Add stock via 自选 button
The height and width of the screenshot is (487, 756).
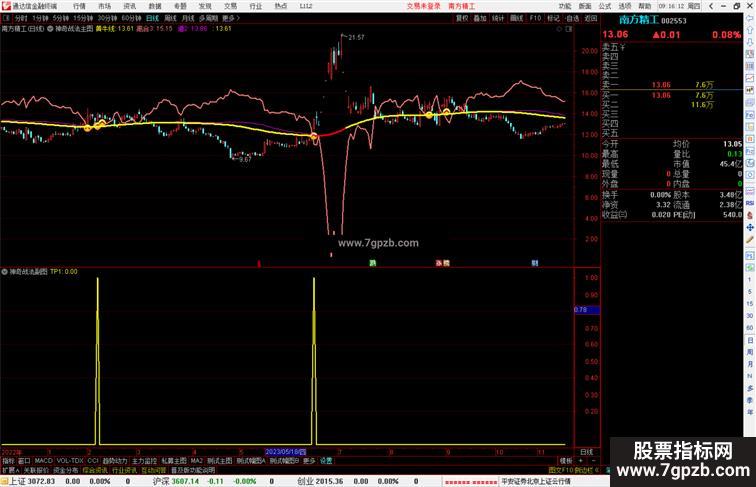(x=572, y=18)
